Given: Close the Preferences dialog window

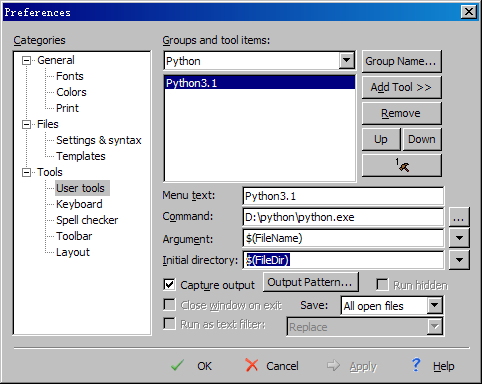Looking at the screenshot, I should coord(469,12).
